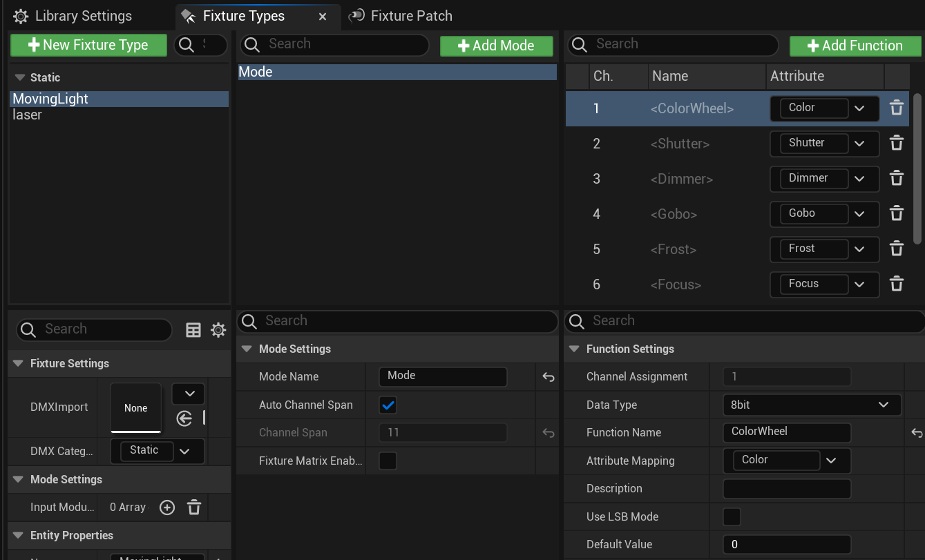Switch to the Fixture Patch tab
Image resolution: width=925 pixels, height=560 pixels.
point(401,16)
